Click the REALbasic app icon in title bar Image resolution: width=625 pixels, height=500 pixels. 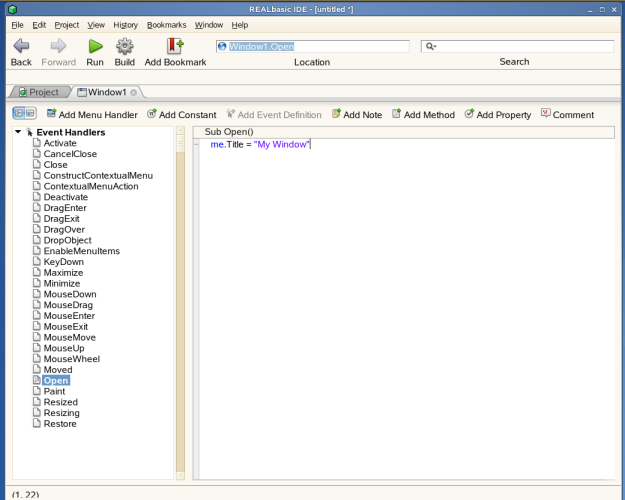12,9
